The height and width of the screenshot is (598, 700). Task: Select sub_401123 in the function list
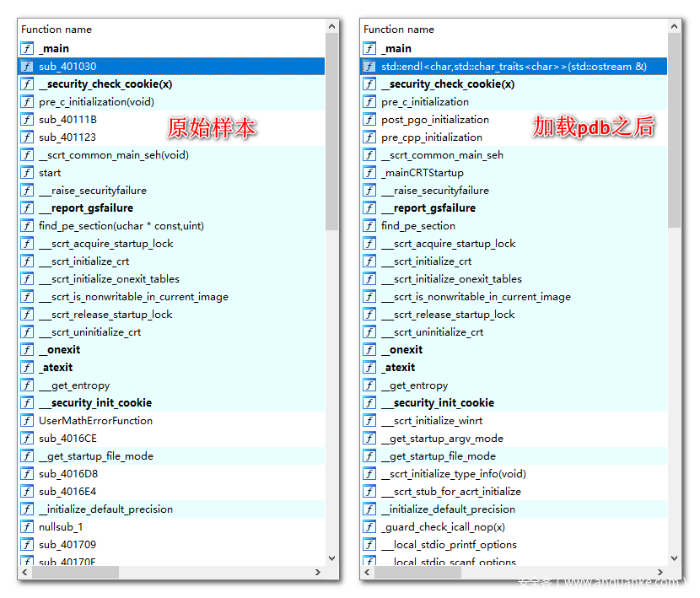tap(67, 137)
